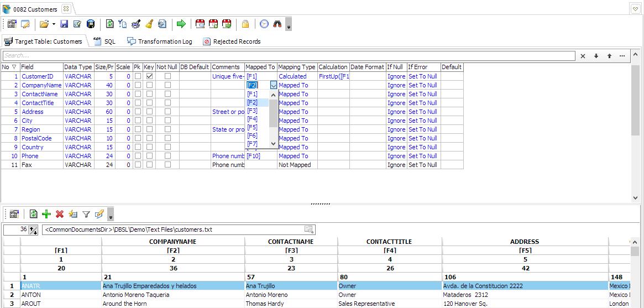Click the dropdown list scrollbar down arrow
The image size is (644, 308).
pyautogui.click(x=274, y=143)
